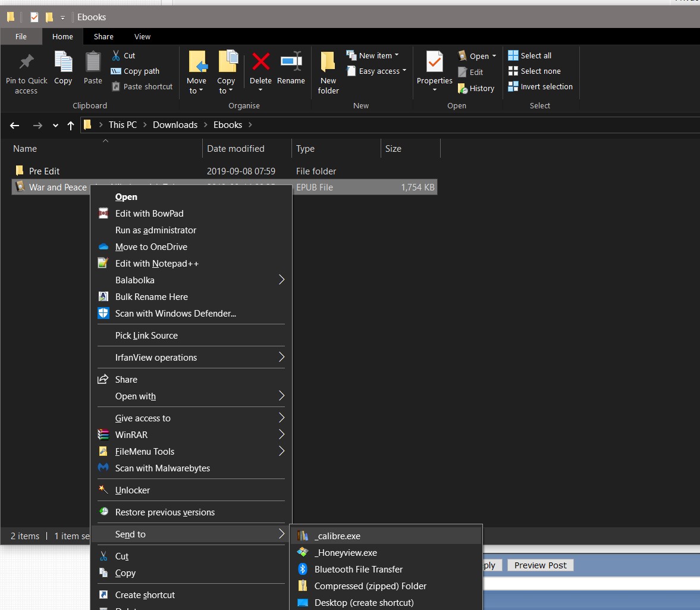700x610 pixels.
Task: Sort by the Name column header
Action: [x=106, y=148]
